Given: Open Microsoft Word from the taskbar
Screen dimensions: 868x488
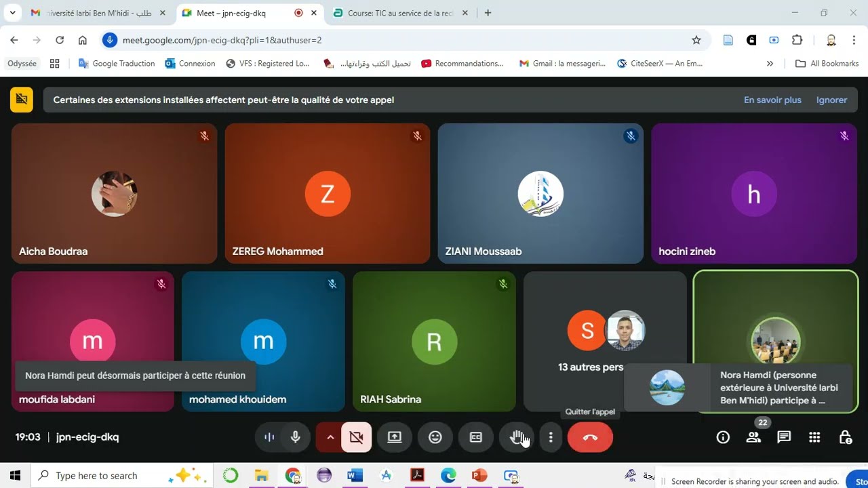Looking at the screenshot, I should [355, 476].
